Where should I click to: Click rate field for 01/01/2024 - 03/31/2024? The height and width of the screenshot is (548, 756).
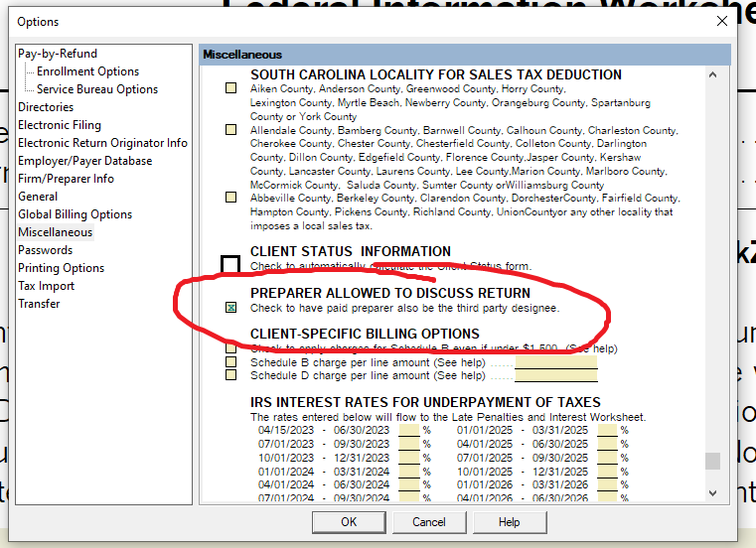click(x=409, y=472)
